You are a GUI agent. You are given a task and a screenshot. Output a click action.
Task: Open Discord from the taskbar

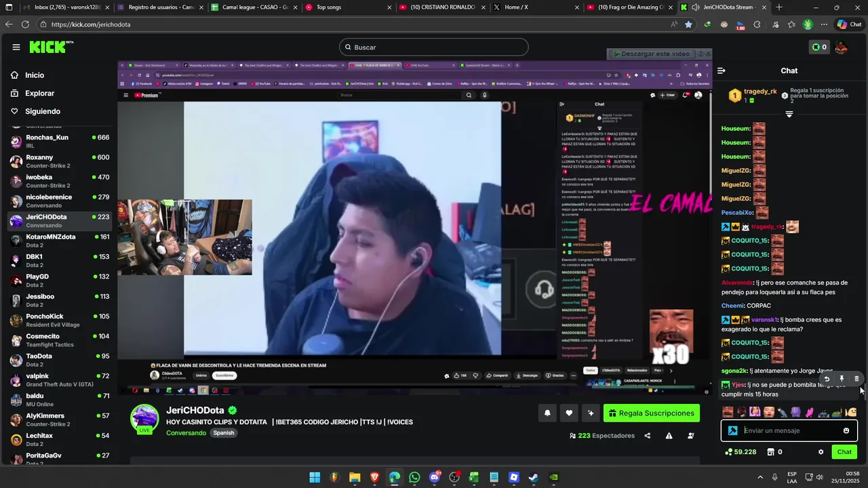[x=435, y=478]
